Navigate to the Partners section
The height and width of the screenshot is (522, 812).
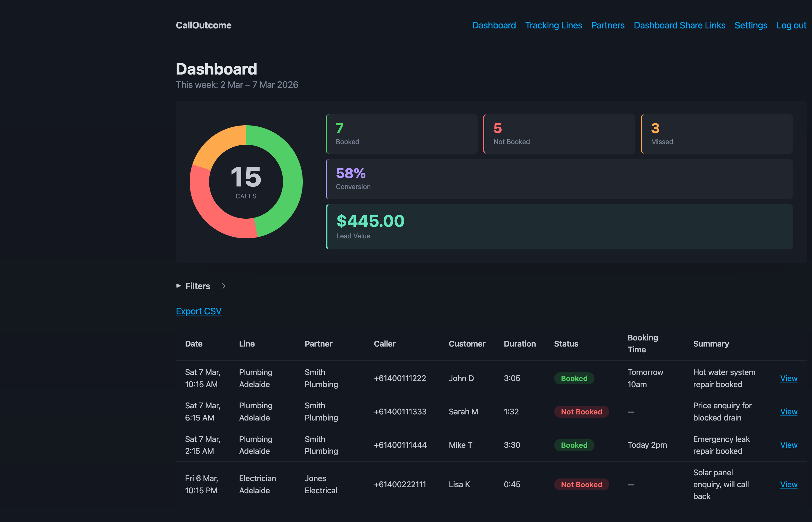(608, 25)
